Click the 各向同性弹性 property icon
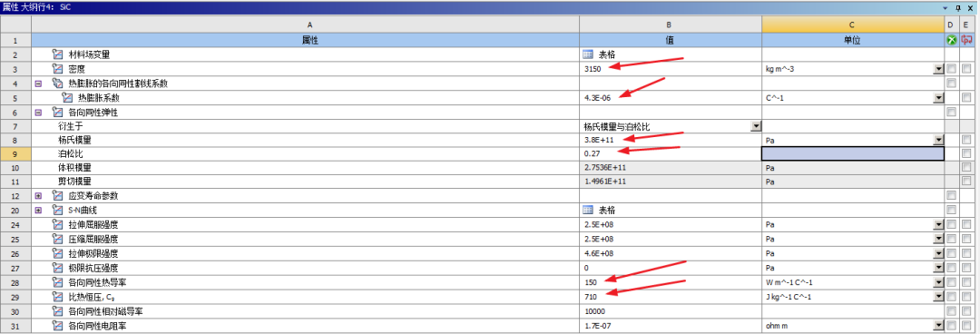This screenshot has width=980, height=334. click(57, 113)
